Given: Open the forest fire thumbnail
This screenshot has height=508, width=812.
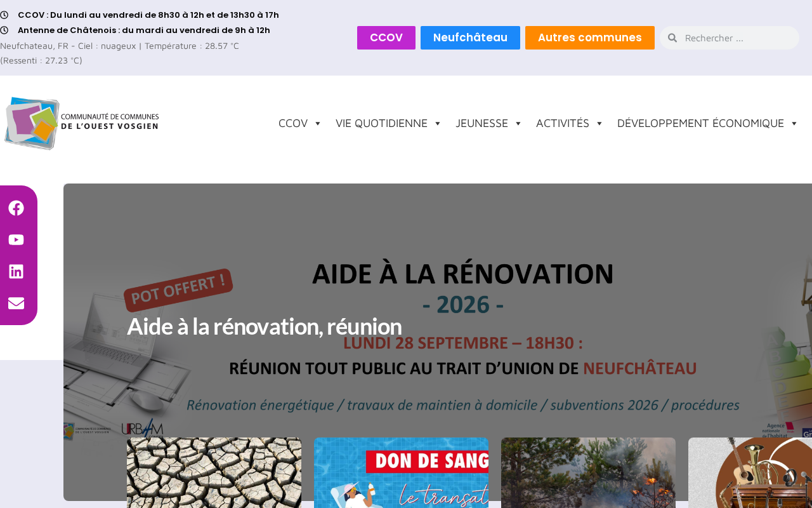Looking at the screenshot, I should click(x=588, y=472).
